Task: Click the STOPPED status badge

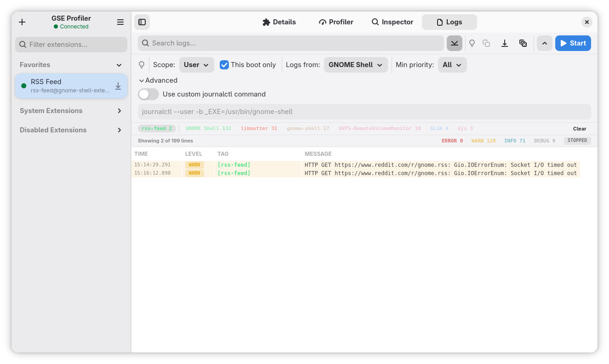Action: pyautogui.click(x=577, y=141)
